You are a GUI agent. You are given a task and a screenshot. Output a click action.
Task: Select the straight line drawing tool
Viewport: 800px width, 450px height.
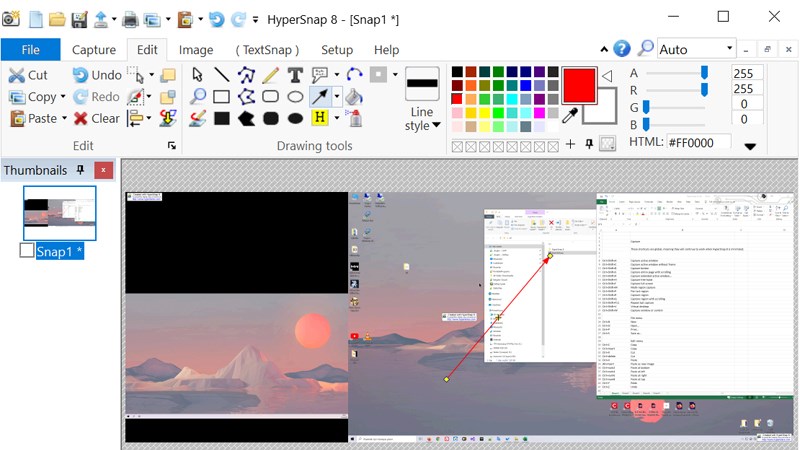(x=221, y=75)
